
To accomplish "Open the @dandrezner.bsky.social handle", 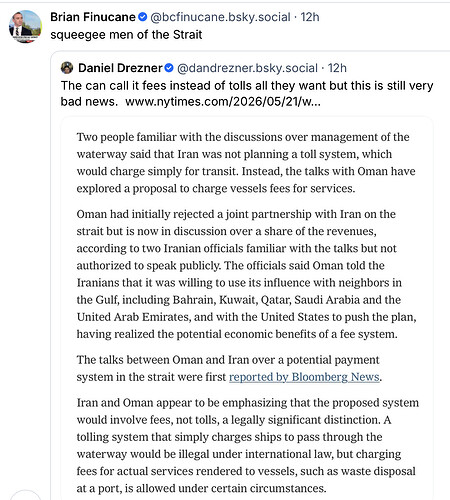I will point(247,68).
